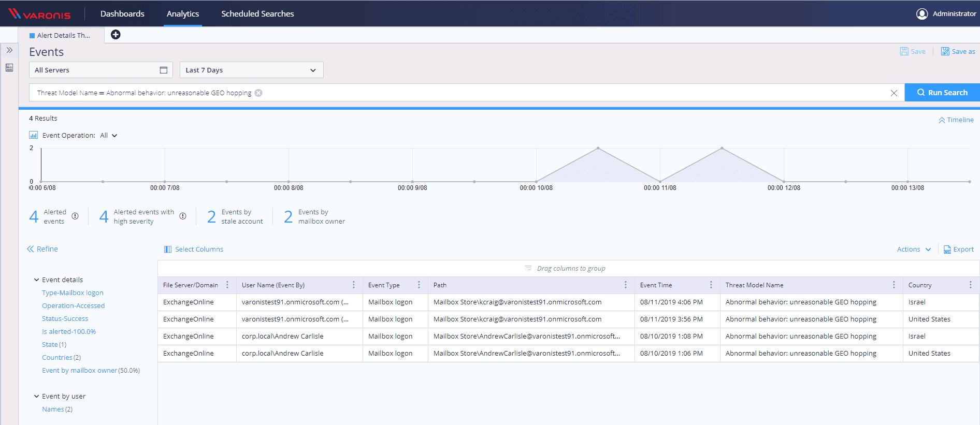Clear the search query with the X icon
The width and height of the screenshot is (980, 425).
tap(893, 93)
